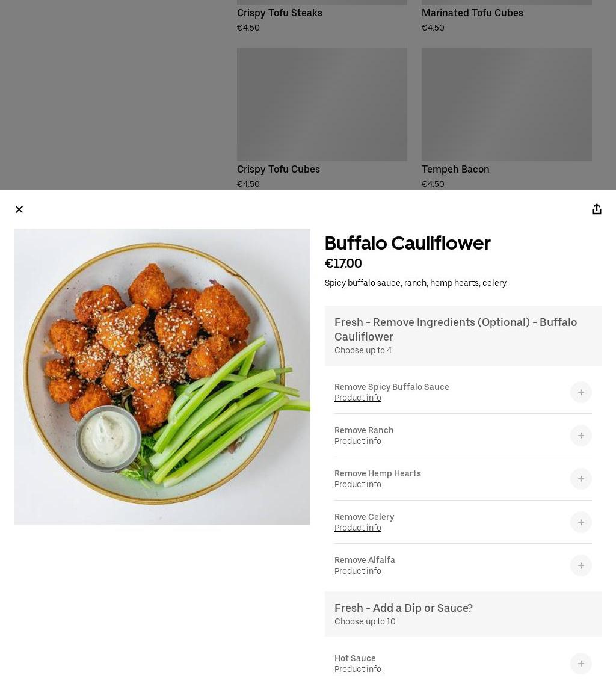This screenshot has height=681, width=616.
Task: Add Remove Spicy Buffalo Sauce option
Action: coord(581,392)
